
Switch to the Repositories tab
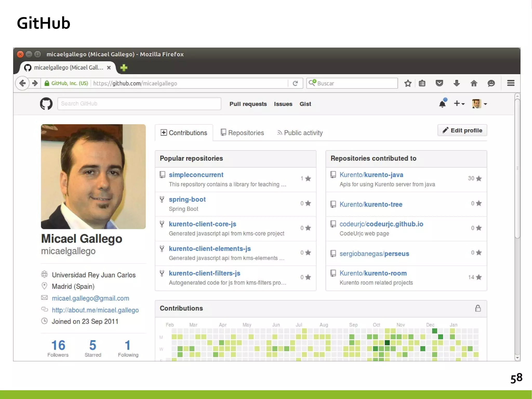pyautogui.click(x=242, y=133)
